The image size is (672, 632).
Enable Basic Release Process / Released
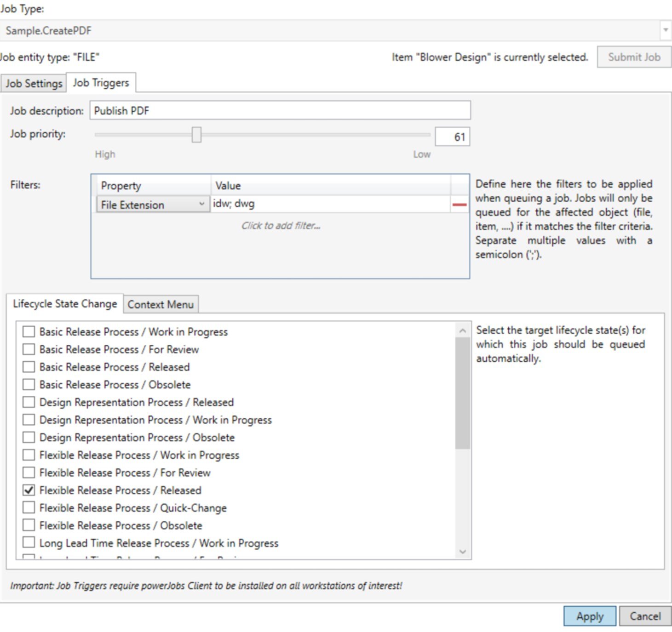[x=29, y=367]
